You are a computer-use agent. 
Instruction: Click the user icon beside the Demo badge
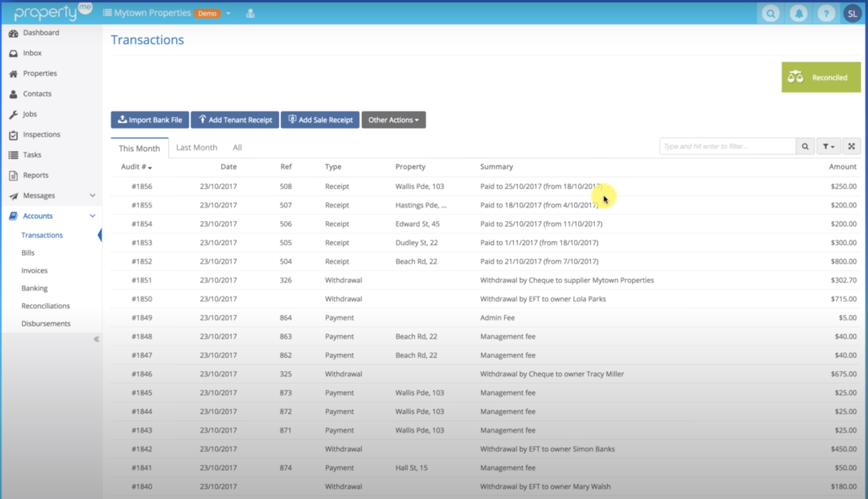[250, 12]
